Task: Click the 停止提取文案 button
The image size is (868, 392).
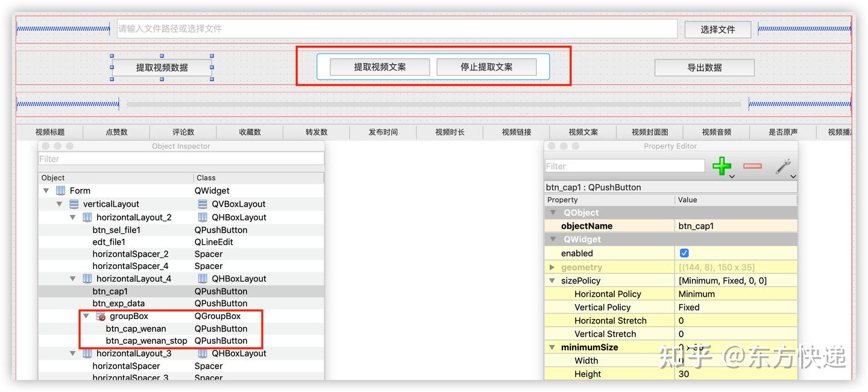Action: coord(486,66)
